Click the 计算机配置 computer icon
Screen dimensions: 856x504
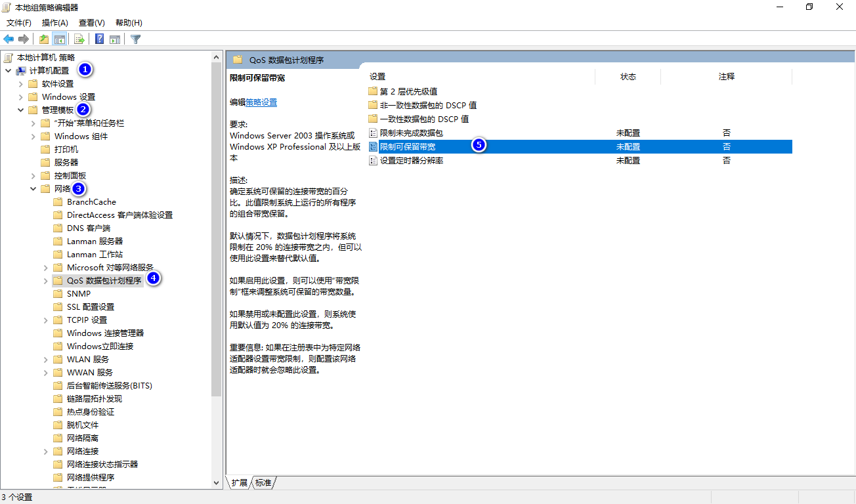tap(21, 70)
